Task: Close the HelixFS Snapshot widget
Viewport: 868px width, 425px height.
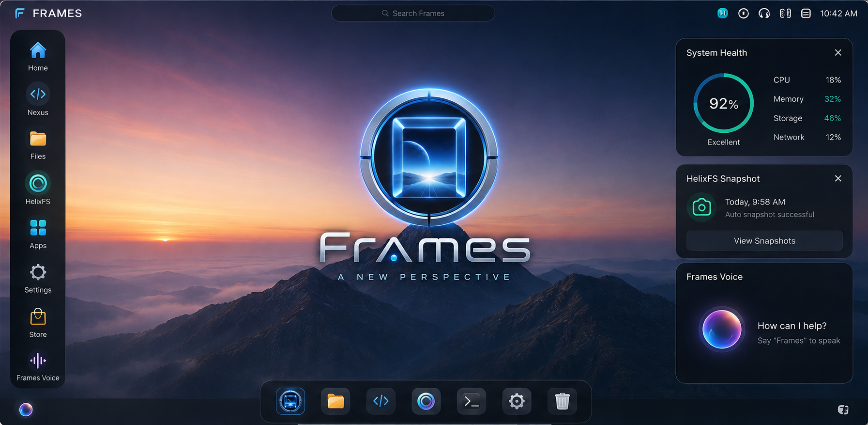Action: pyautogui.click(x=838, y=178)
